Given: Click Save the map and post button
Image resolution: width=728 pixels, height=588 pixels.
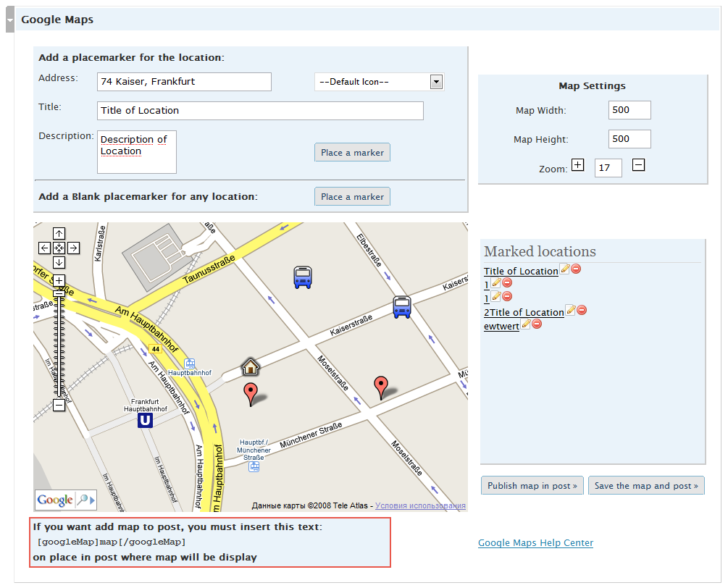Looking at the screenshot, I should coord(646,485).
